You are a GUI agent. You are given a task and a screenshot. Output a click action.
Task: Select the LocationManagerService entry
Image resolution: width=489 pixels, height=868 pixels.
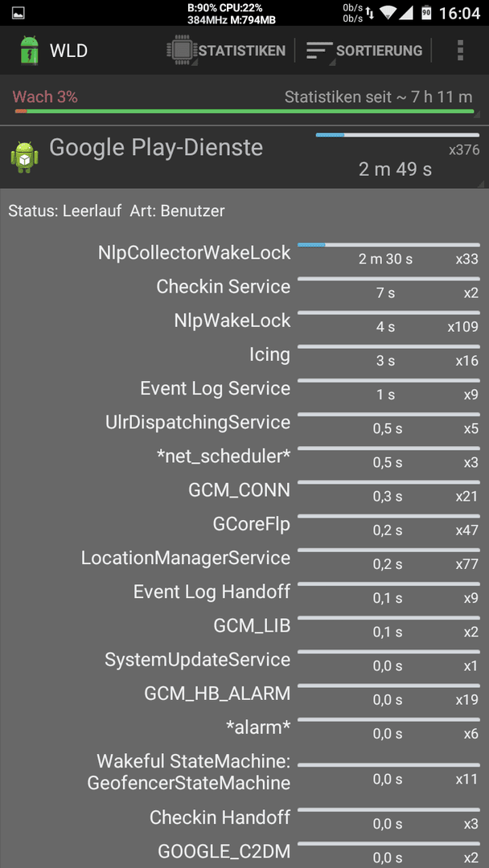coord(244,558)
